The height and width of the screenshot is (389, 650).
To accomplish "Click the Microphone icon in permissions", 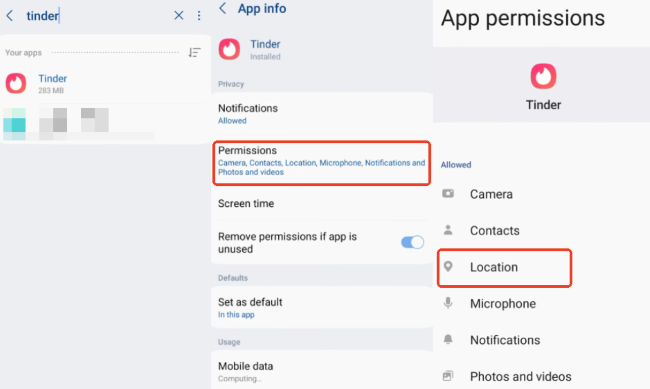I will (448, 303).
